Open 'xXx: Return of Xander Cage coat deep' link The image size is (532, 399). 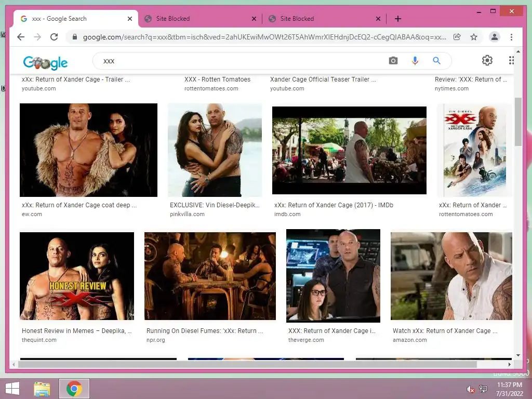79,205
